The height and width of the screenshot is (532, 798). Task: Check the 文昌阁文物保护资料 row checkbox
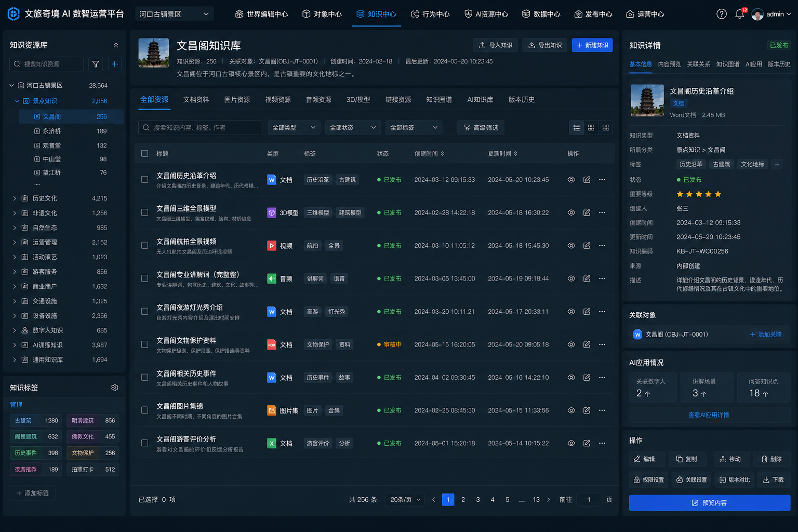click(x=144, y=344)
